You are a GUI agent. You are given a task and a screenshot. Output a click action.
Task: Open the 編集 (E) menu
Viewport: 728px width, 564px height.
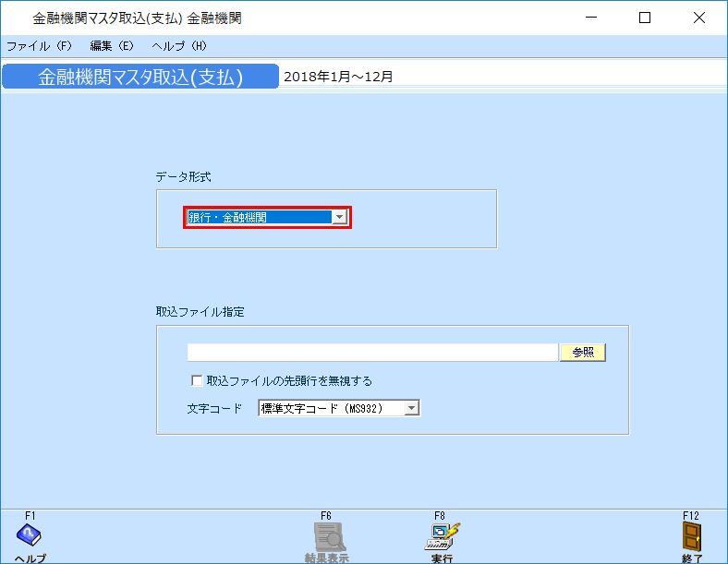point(112,46)
